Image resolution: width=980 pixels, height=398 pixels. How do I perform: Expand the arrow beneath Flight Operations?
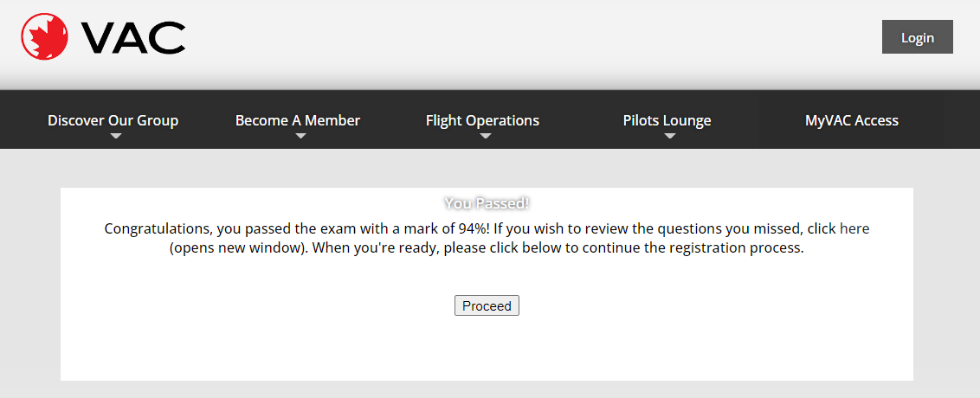click(x=486, y=136)
